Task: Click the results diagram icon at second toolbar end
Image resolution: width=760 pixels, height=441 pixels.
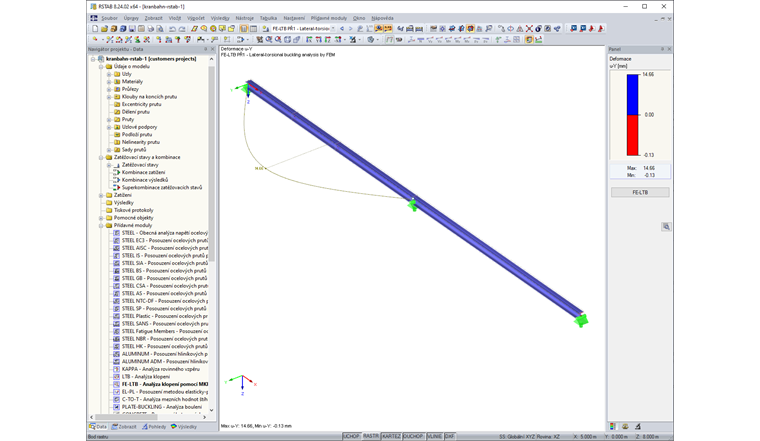Action: (x=538, y=40)
